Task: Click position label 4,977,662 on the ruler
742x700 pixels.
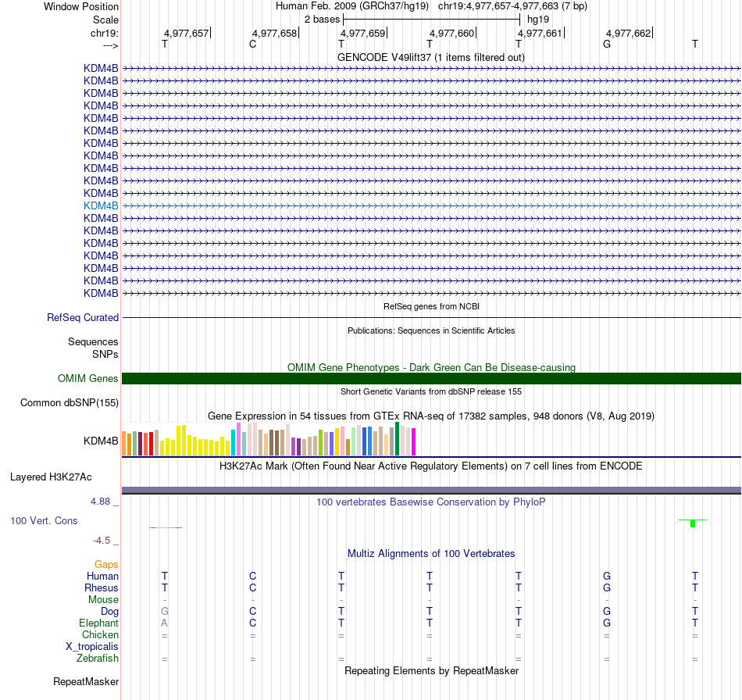Action: (629, 33)
